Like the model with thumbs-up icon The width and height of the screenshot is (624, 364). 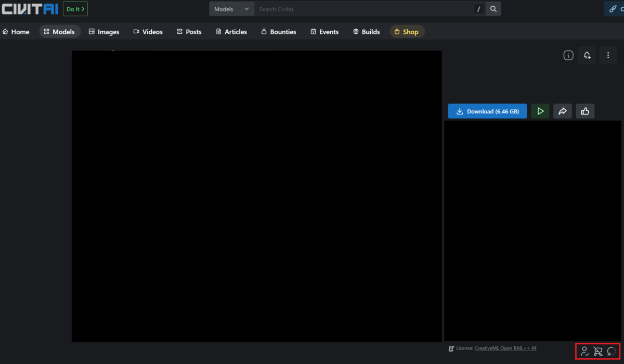584,111
